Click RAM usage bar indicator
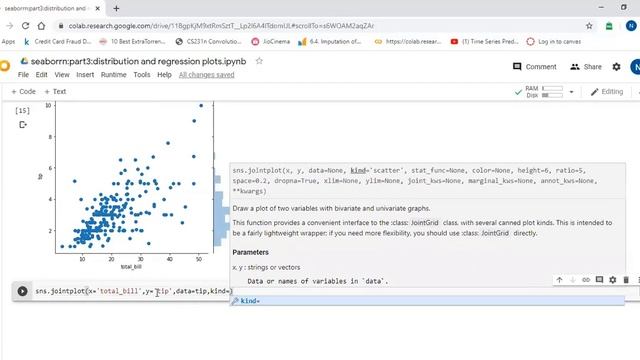This screenshot has width=640, height=360. (552, 88)
